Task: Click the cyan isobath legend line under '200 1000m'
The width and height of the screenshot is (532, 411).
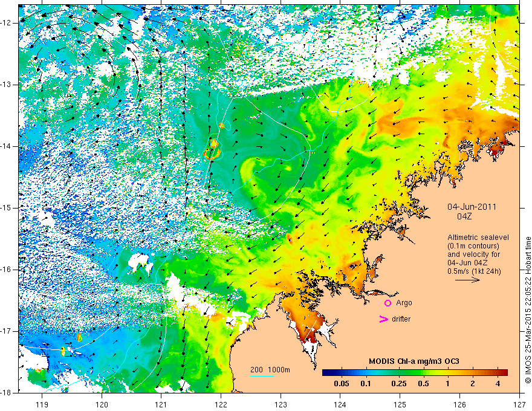Action: point(262,376)
